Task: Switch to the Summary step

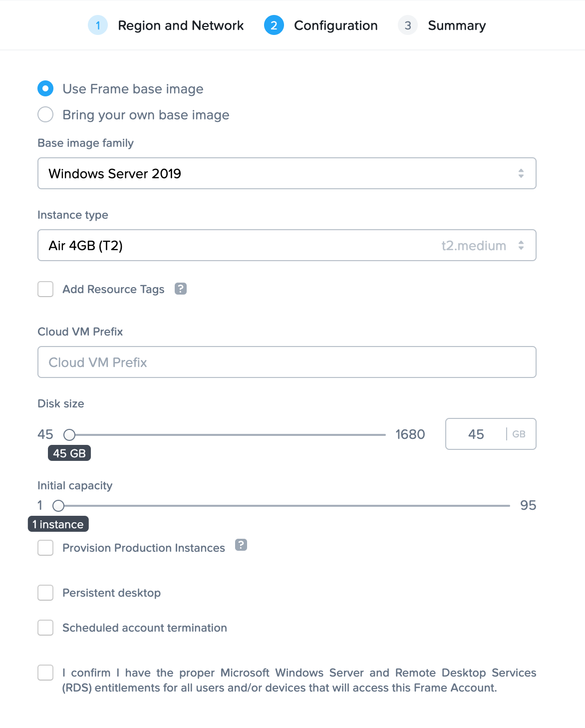Action: click(456, 25)
